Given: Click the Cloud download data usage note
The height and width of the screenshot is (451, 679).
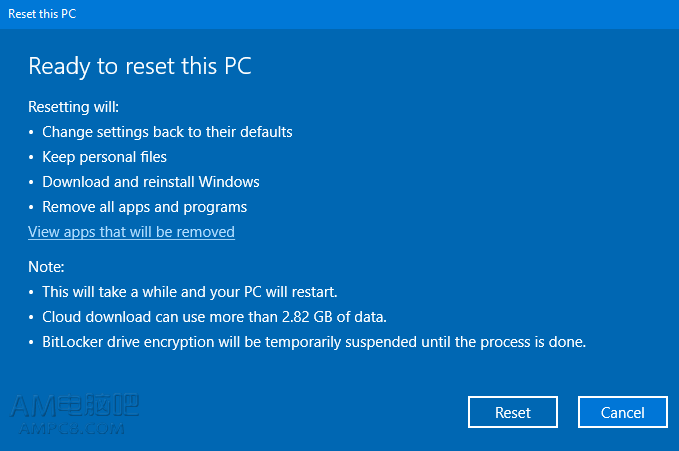Looking at the screenshot, I should 214,317.
